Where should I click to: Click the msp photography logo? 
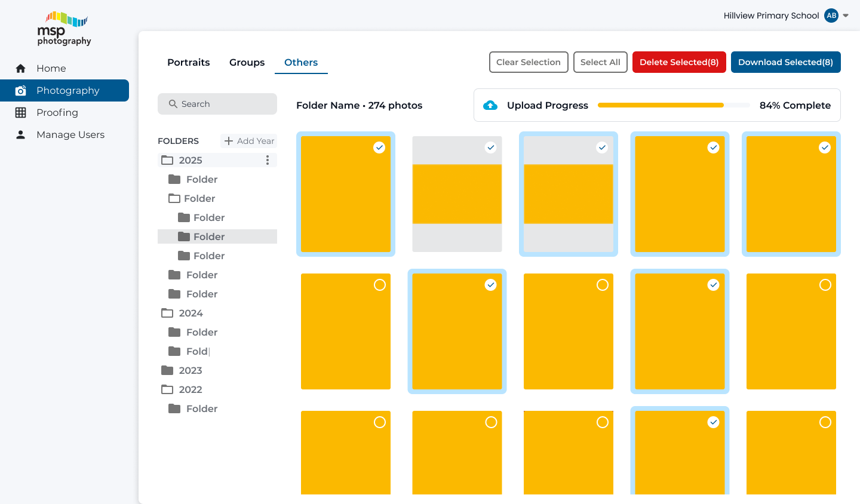click(x=64, y=29)
